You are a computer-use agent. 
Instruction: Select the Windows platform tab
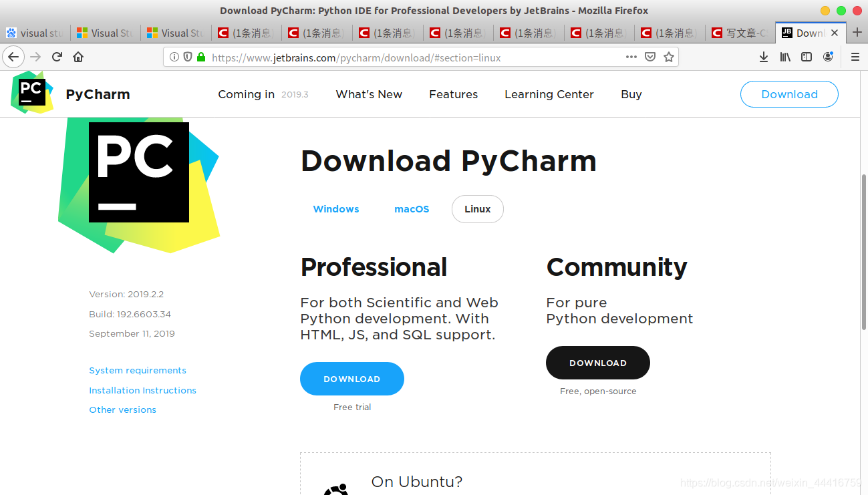click(x=336, y=209)
